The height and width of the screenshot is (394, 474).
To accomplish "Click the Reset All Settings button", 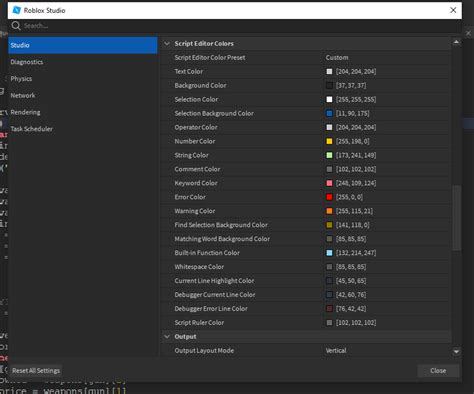I will pyautogui.click(x=36, y=371).
